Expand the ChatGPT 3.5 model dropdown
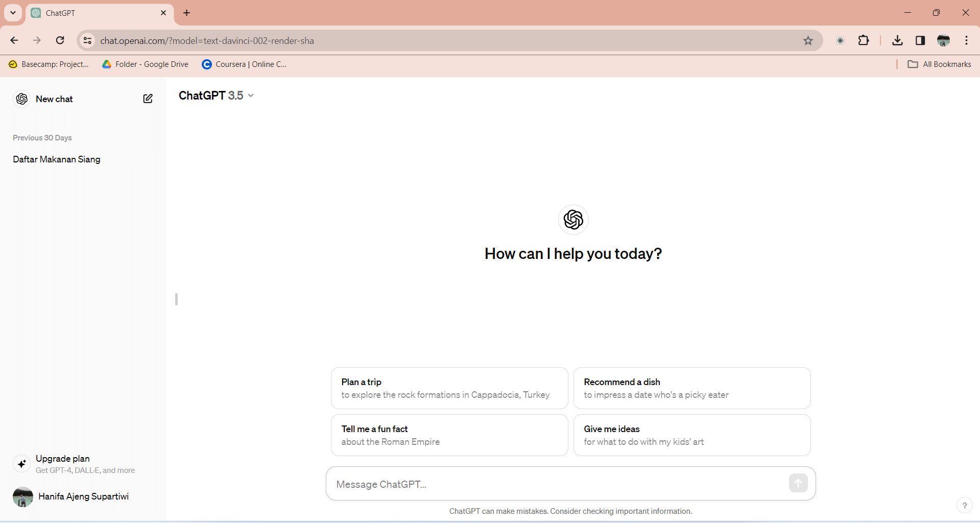Image resolution: width=980 pixels, height=523 pixels. pyautogui.click(x=216, y=96)
